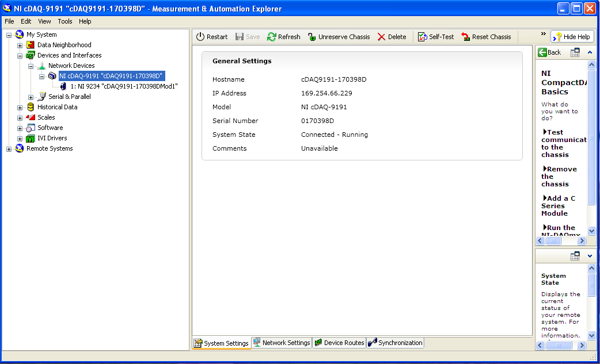Image resolution: width=600 pixels, height=364 pixels.
Task: Show more toolbar items with the double chevron
Action: tap(544, 34)
